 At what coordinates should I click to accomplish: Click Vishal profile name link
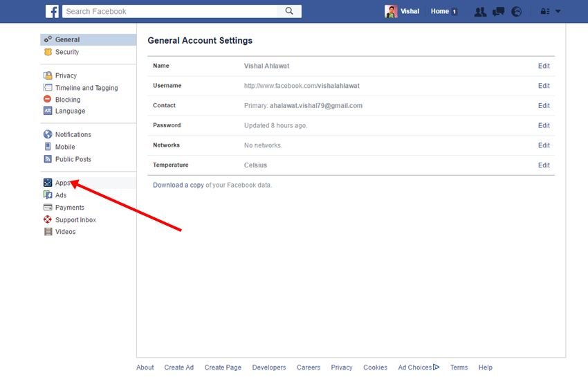(x=410, y=11)
